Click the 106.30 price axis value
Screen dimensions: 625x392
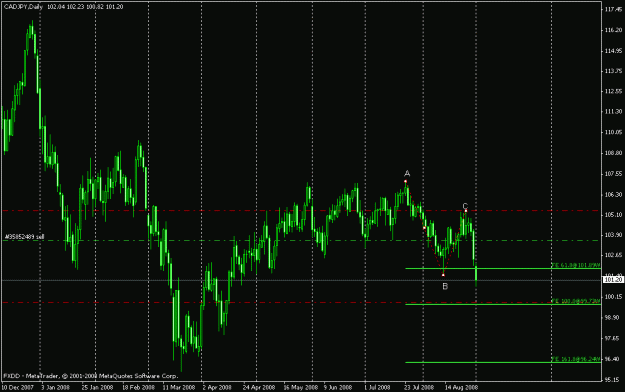[x=613, y=195]
